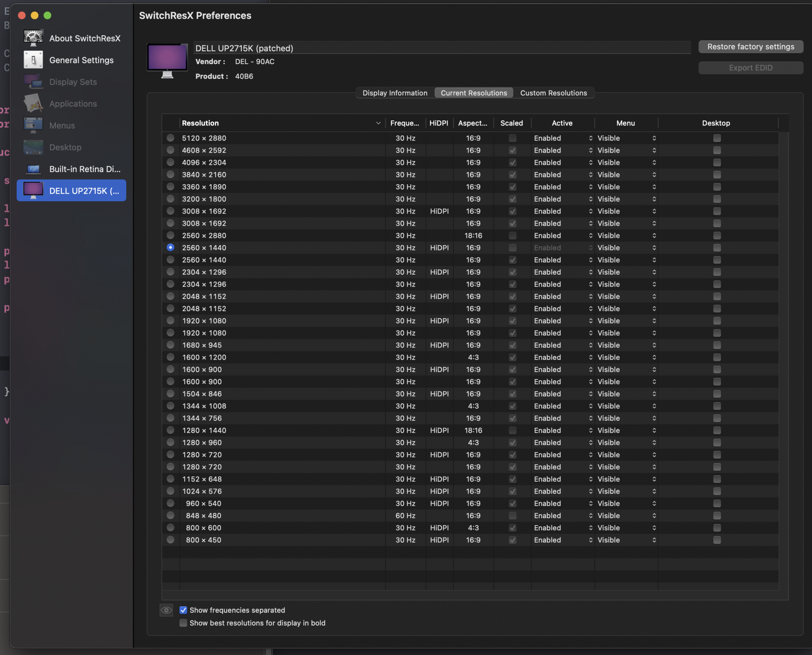Viewport: 812px width, 655px height.
Task: Click the Display Sets icon
Action: tap(33, 82)
